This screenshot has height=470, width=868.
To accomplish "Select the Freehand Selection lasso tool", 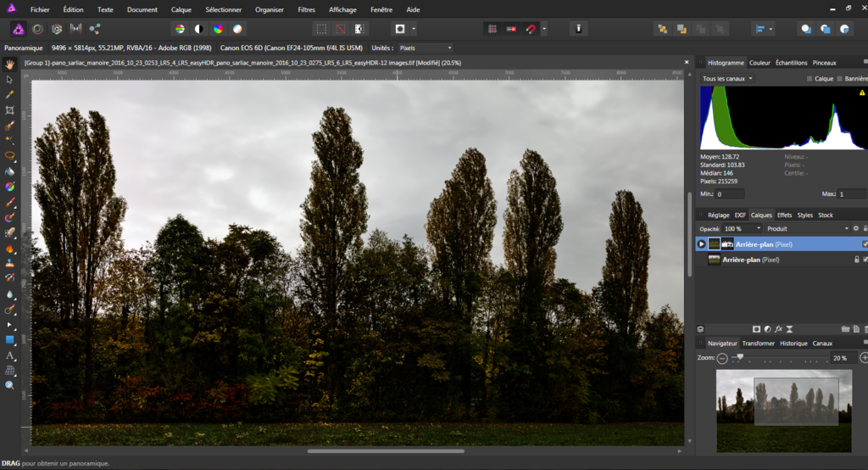I will (x=9, y=156).
